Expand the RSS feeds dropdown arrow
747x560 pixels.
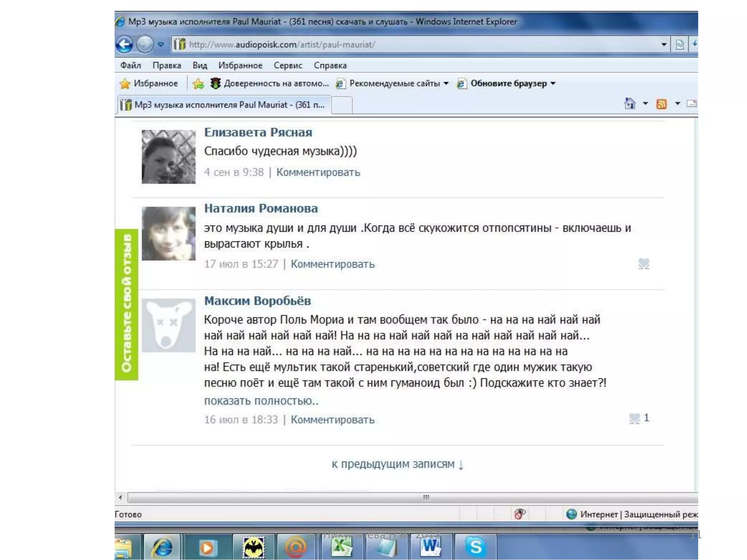tap(677, 104)
